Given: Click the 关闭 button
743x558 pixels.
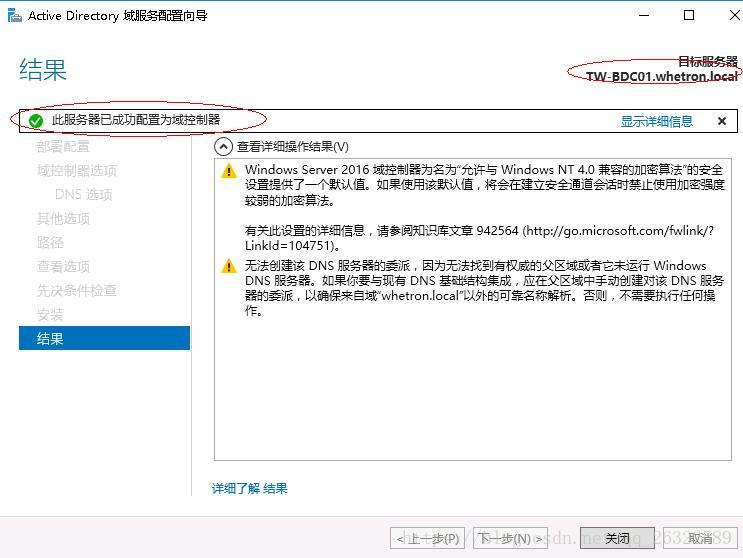Looking at the screenshot, I should [x=617, y=538].
